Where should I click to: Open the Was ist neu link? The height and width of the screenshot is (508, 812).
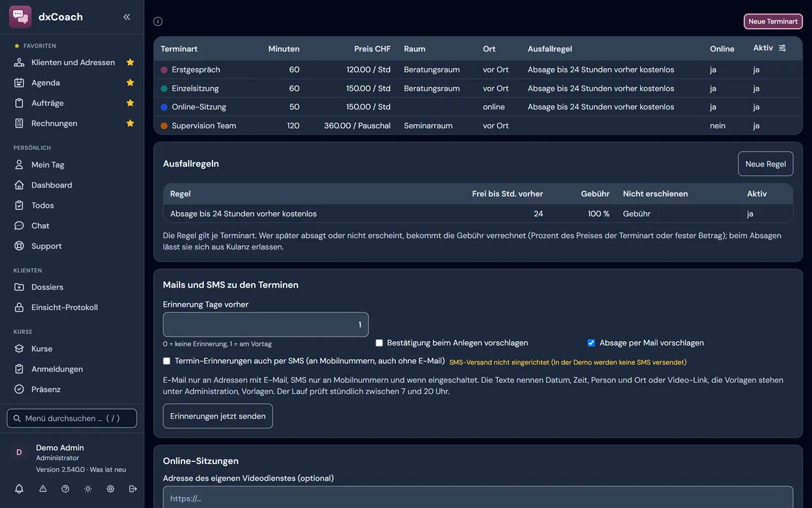pyautogui.click(x=108, y=470)
